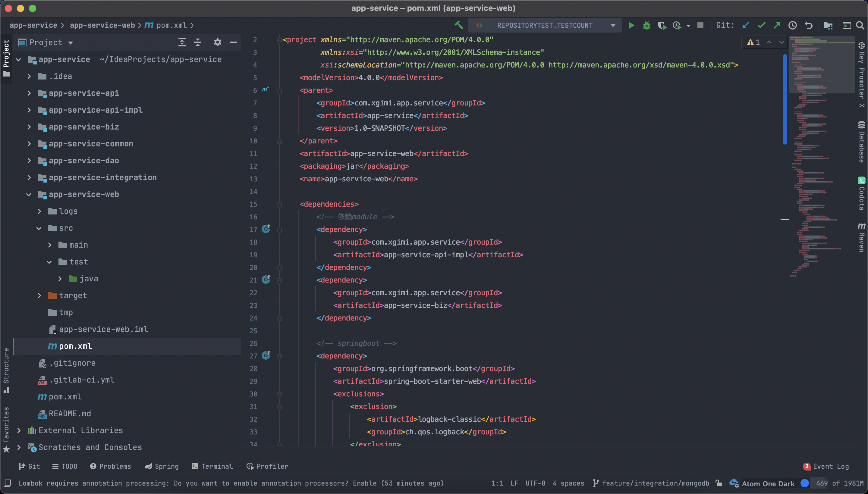This screenshot has height=494, width=868.
Task: Open Project Structure icon in toolbar
Action: (x=828, y=25)
